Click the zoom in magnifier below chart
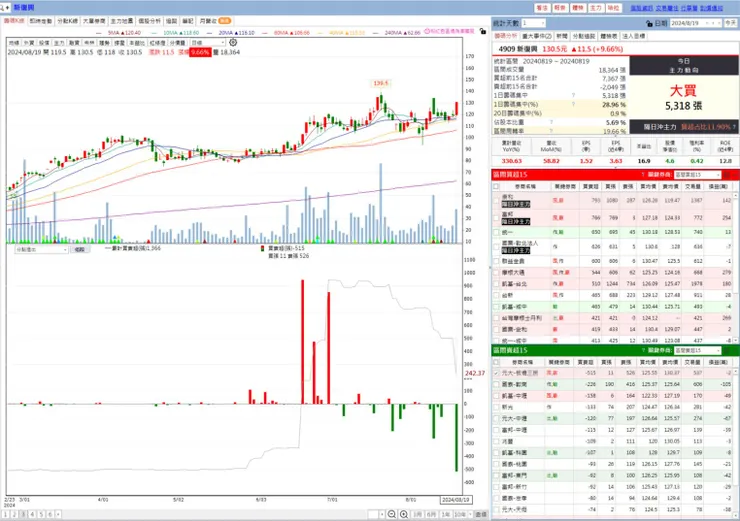The width and height of the screenshot is (740, 521). [x=404, y=514]
